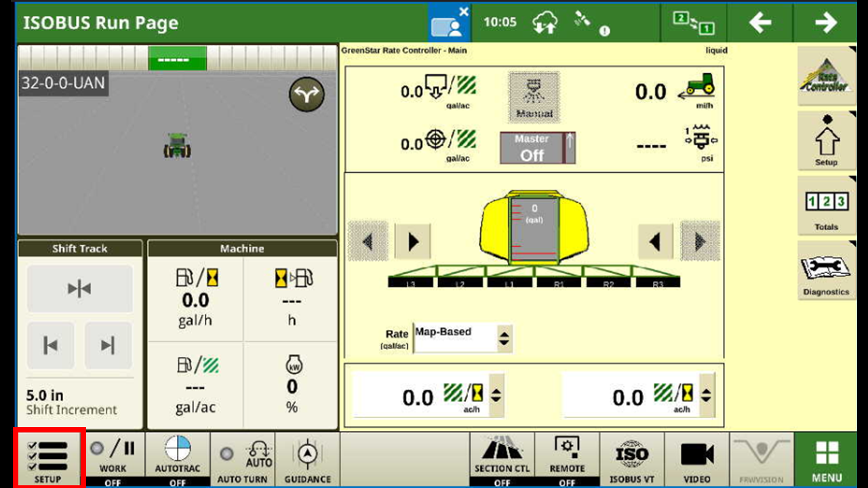
Task: Open the remote display access user icon
Action: pyautogui.click(x=450, y=22)
